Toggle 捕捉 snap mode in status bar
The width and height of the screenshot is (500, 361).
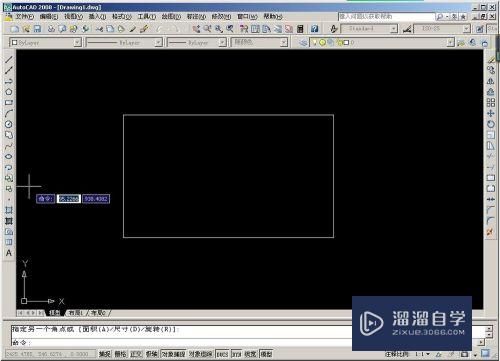click(105, 354)
